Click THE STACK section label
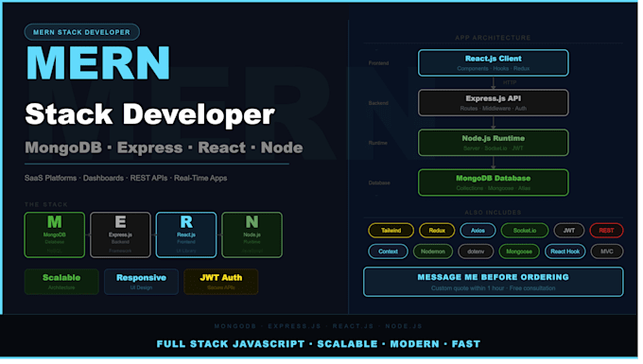This screenshot has width=643, height=364. click(46, 204)
